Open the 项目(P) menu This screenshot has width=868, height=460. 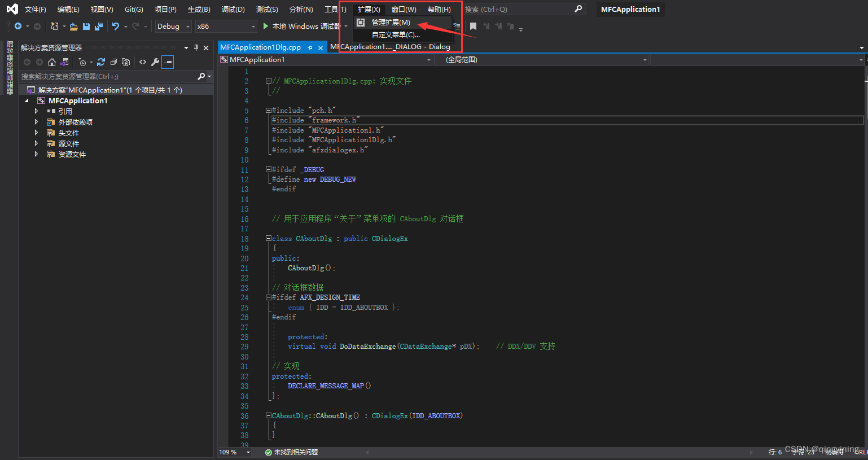(x=165, y=9)
